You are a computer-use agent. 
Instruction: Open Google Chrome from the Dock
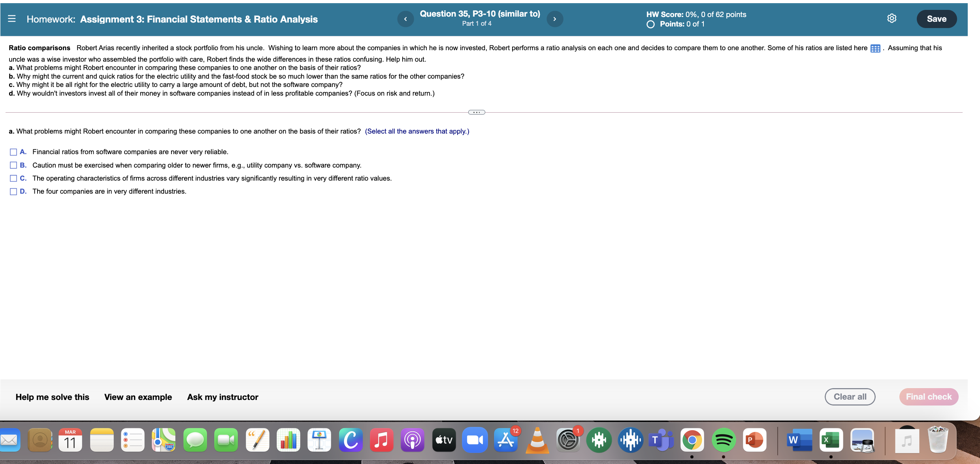[693, 439]
